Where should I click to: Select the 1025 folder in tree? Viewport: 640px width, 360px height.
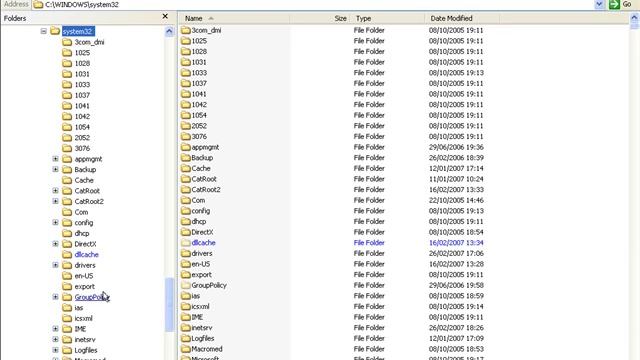tap(82, 53)
